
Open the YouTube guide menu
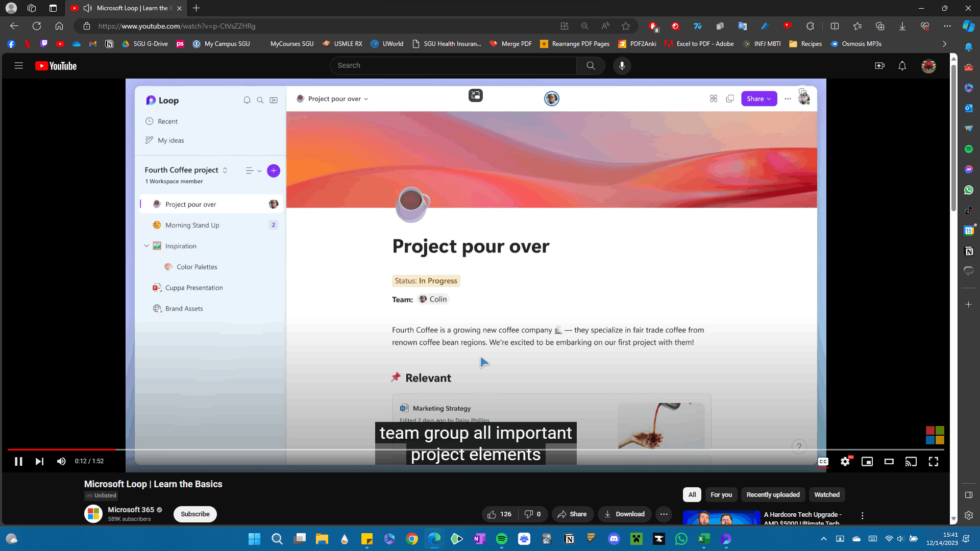coord(19,65)
